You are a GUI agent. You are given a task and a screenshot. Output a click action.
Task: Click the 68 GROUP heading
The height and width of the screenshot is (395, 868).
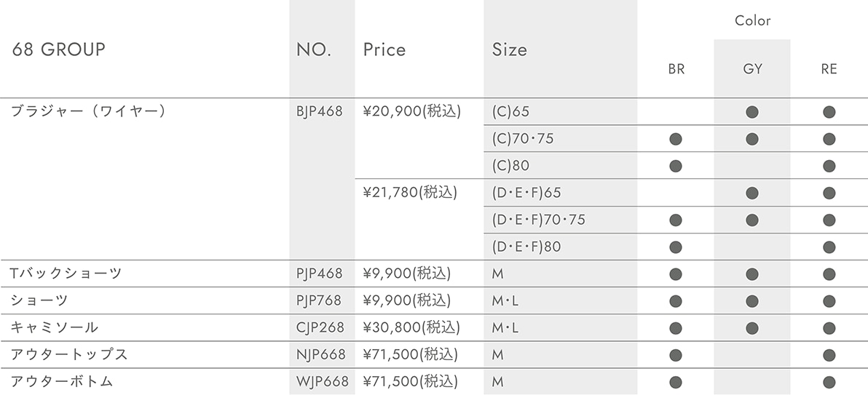tap(59, 49)
